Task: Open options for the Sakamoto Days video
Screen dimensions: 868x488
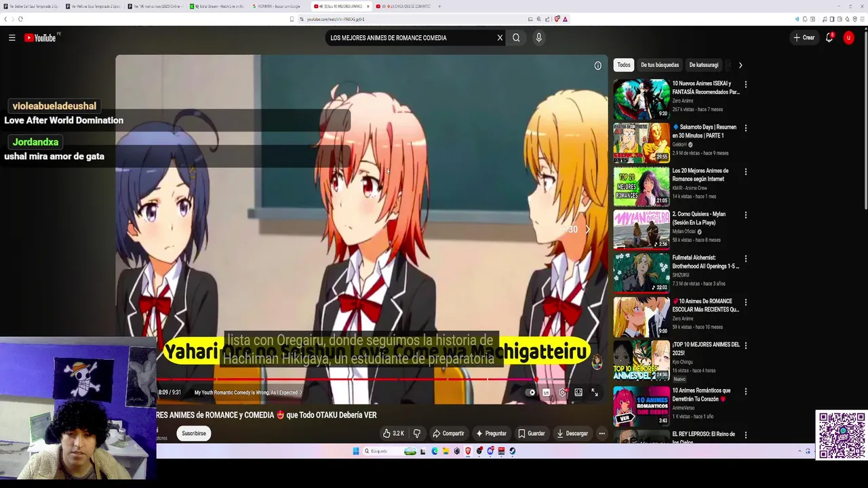Action: 745,128
